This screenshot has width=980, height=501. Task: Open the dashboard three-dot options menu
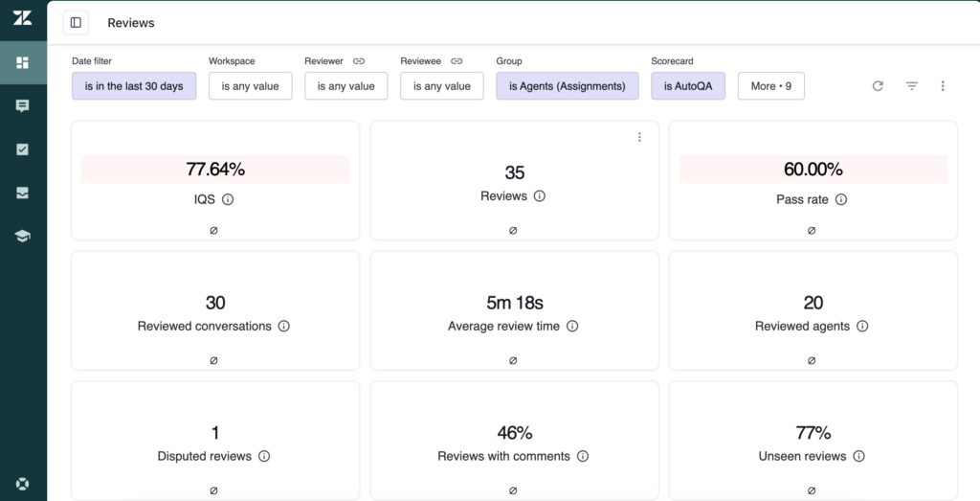(x=943, y=86)
